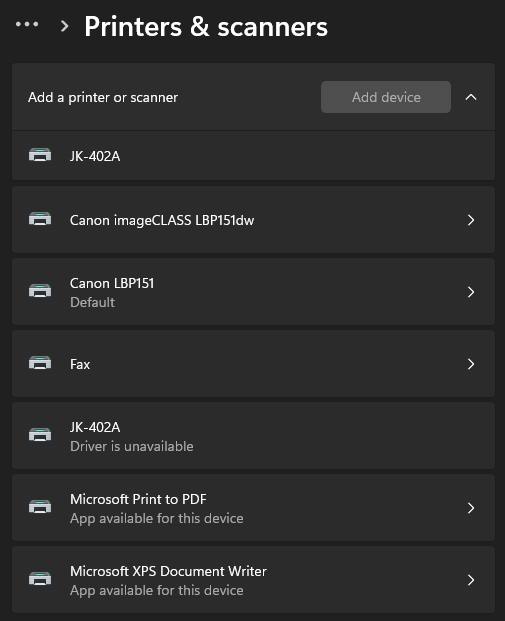Open chevron for Microsoft XPS Document Writer

coord(471,580)
